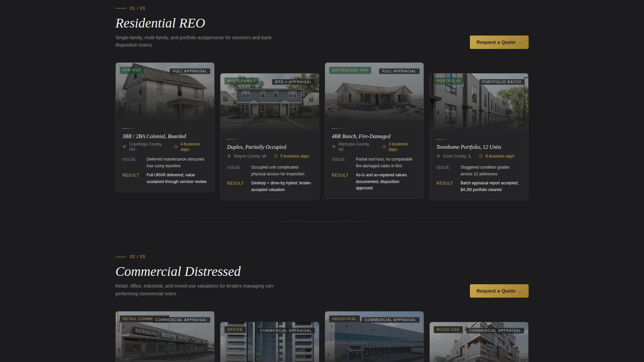
Task: Click the PORTFOLIO BATCH label
Action: pos(501,81)
